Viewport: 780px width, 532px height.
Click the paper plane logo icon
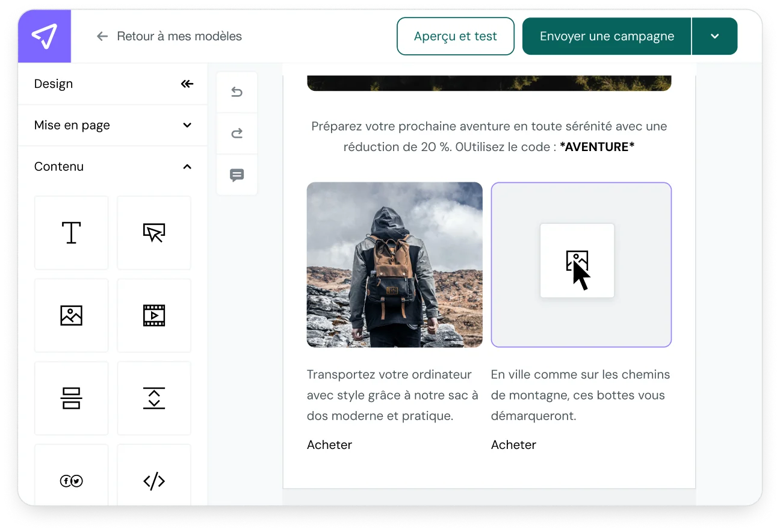(45, 36)
